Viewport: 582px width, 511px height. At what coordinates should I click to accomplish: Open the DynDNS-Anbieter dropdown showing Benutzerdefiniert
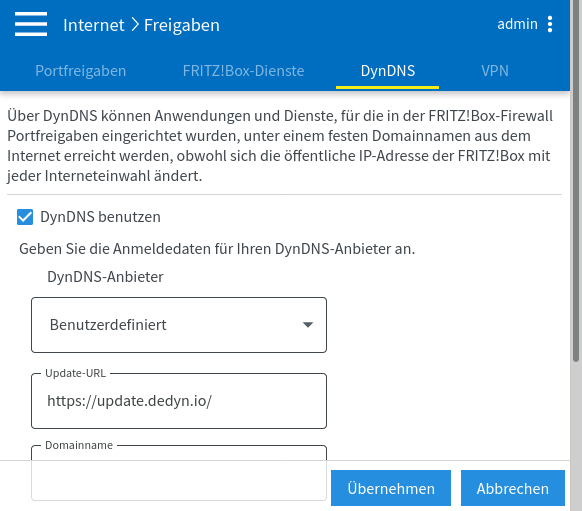pos(179,325)
